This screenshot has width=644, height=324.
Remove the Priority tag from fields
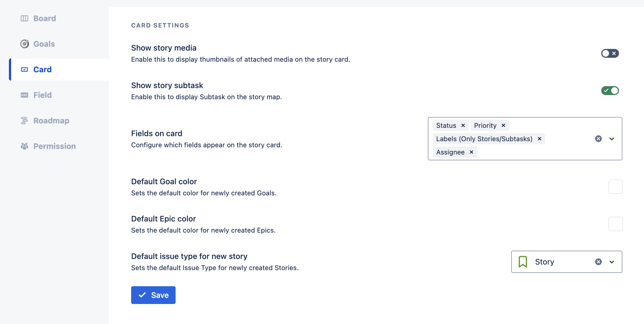coord(503,126)
